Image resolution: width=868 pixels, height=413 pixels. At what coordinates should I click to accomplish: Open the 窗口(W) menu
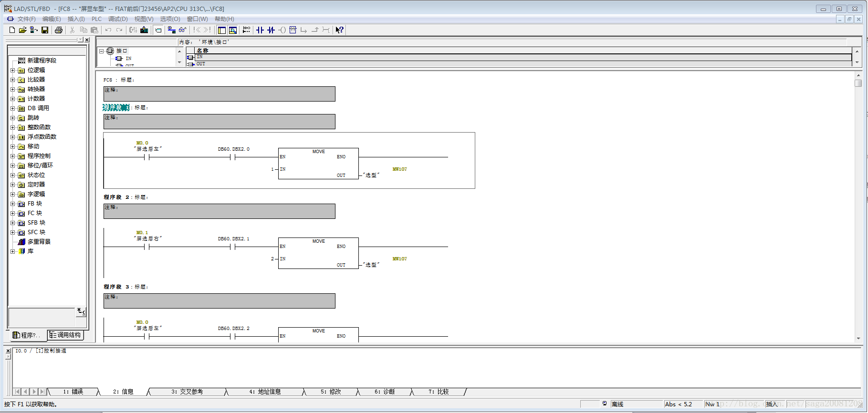click(198, 19)
